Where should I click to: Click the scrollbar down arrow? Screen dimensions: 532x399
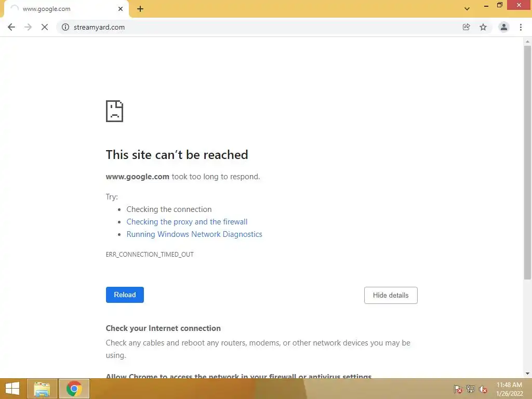(527, 374)
